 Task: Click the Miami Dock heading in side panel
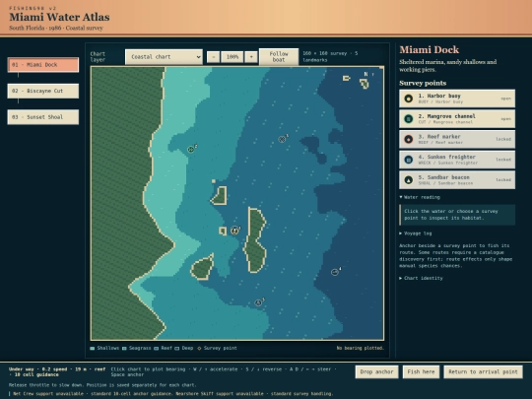click(x=429, y=50)
